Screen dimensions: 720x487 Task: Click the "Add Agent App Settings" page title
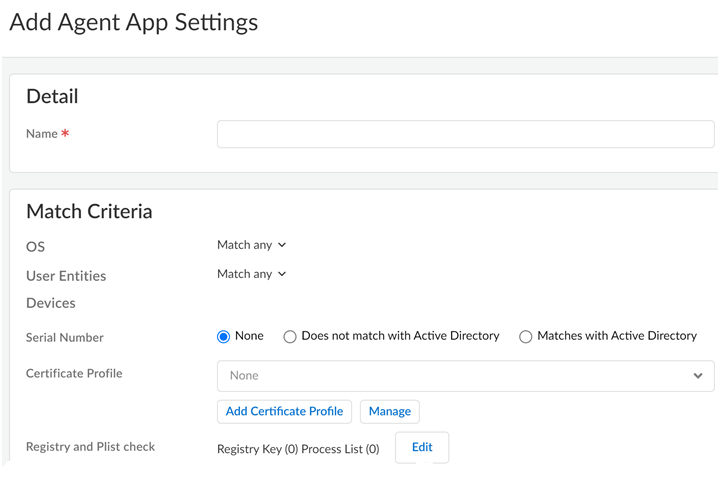click(x=133, y=22)
